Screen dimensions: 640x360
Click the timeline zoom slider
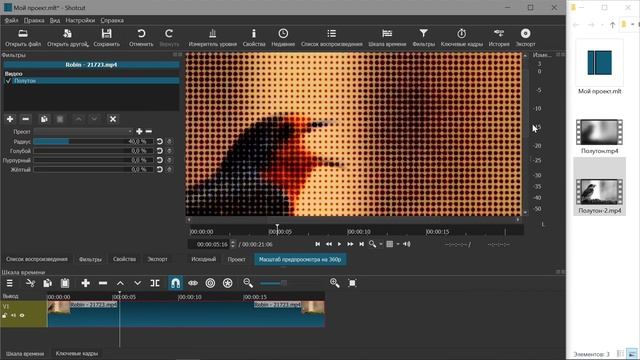click(273, 283)
